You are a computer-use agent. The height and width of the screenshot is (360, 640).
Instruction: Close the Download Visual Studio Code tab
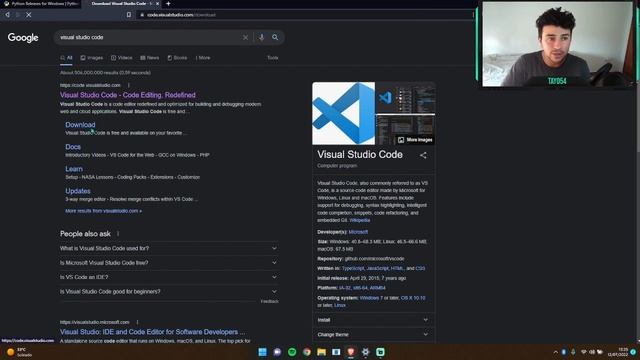158,4
